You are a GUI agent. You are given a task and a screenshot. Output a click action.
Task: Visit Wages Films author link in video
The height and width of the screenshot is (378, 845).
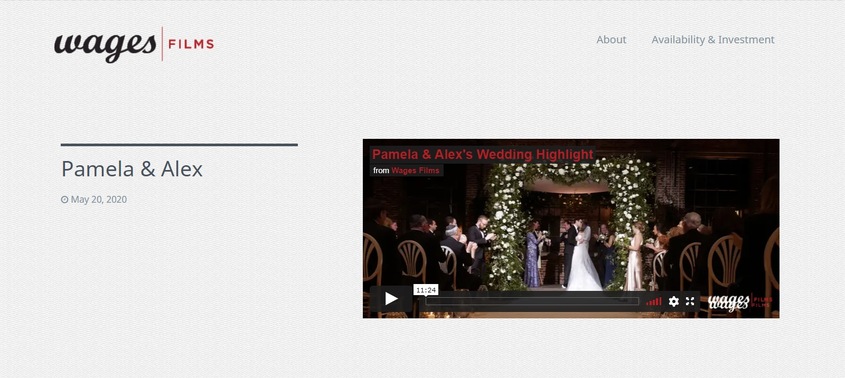[x=415, y=170]
